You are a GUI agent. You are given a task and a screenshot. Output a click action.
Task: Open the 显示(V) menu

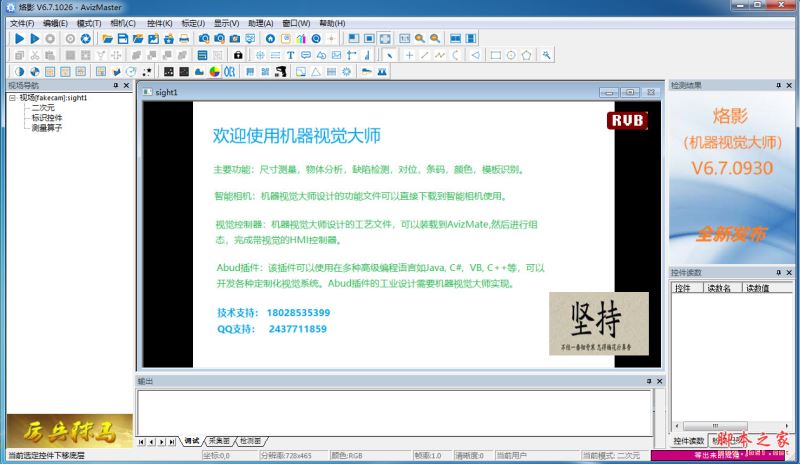(226, 23)
